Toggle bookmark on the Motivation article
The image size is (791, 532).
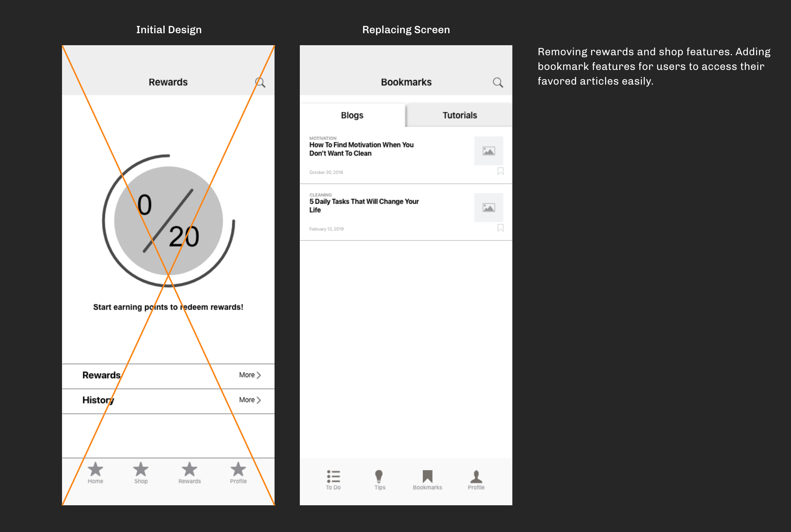[x=500, y=171]
